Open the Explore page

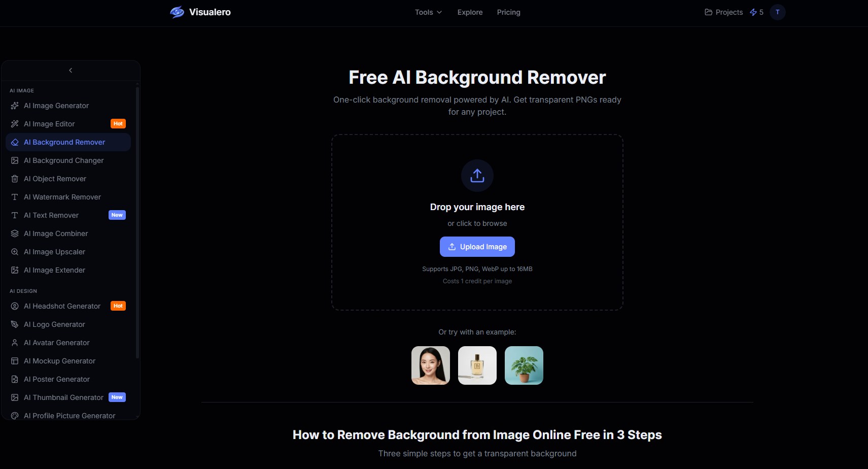coord(470,12)
